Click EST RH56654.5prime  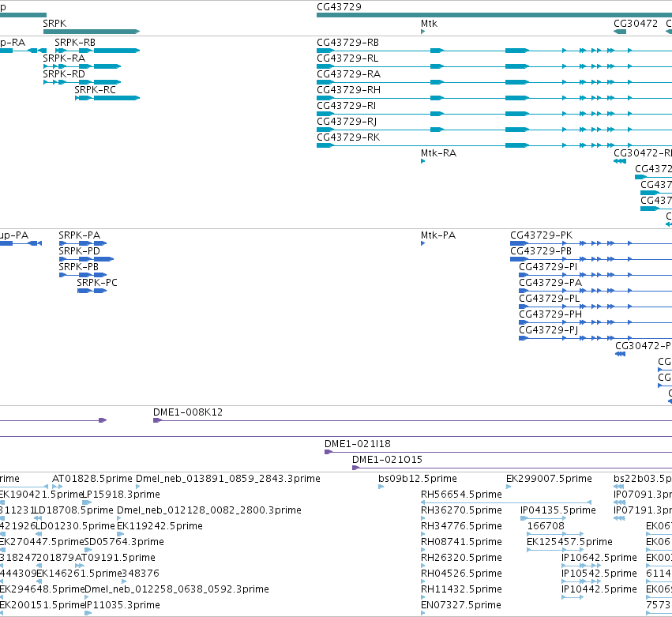(x=461, y=495)
